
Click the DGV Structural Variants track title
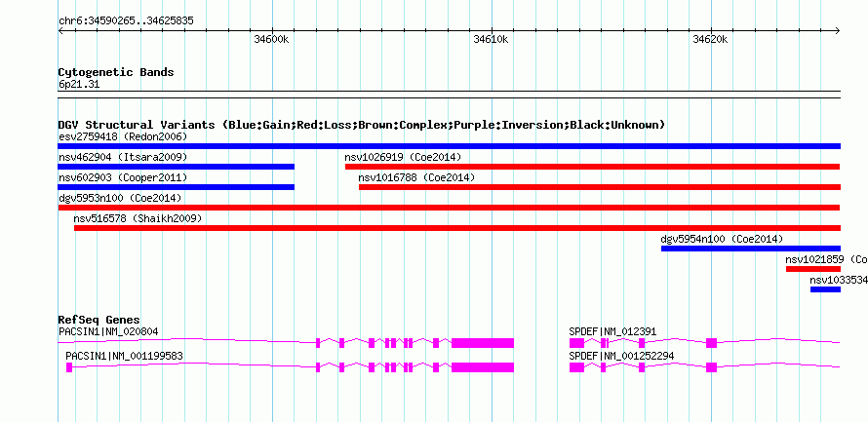(362, 125)
